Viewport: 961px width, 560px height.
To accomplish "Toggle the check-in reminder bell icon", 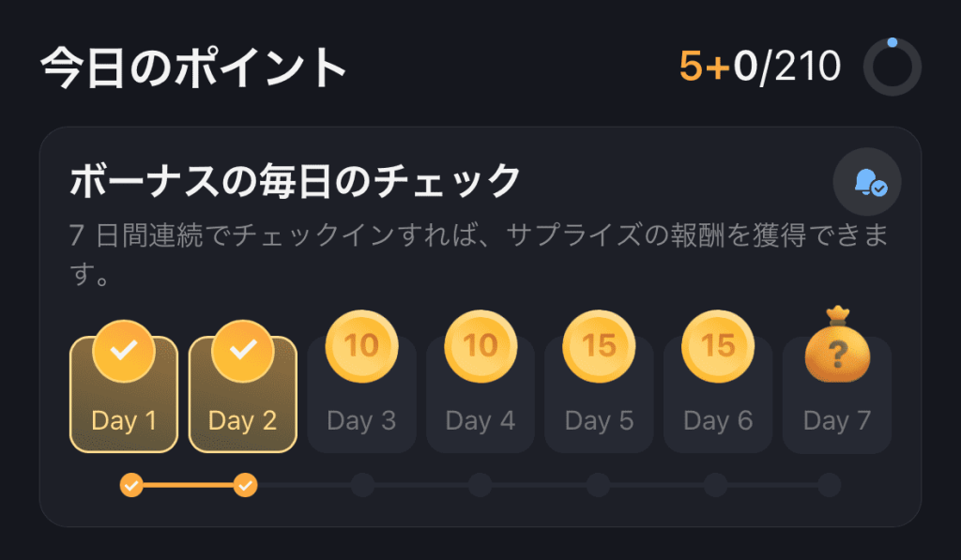I will pyautogui.click(x=867, y=183).
